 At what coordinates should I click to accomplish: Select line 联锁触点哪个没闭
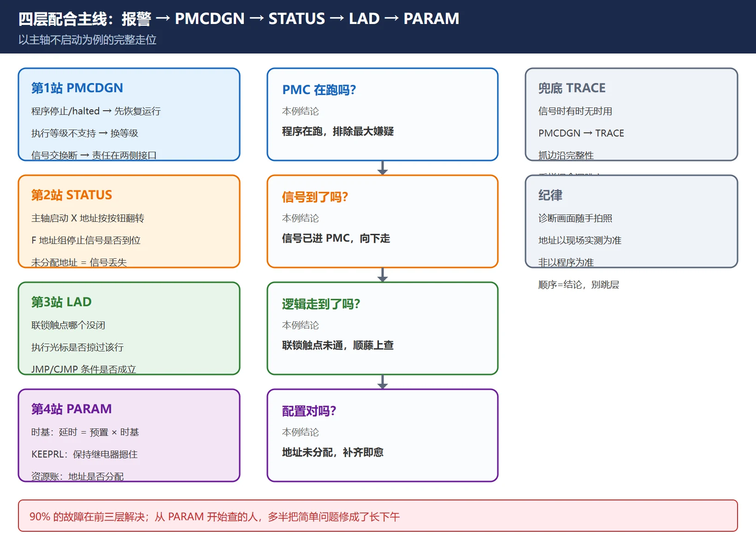point(68,325)
